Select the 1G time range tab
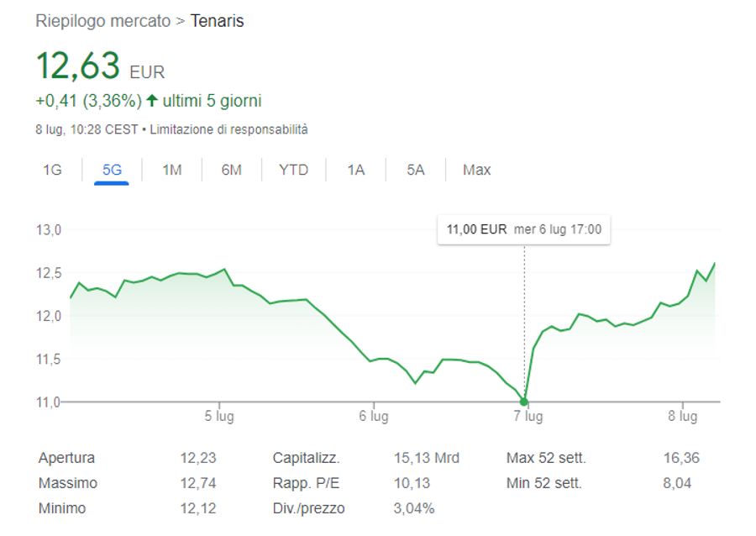This screenshot has width=756, height=536. [x=53, y=170]
